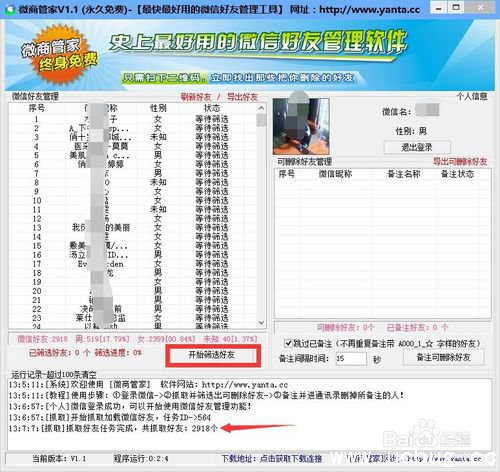The width and height of the screenshot is (500, 472).
Task: Sort by 序号 column in friend list
Action: tap(37, 108)
